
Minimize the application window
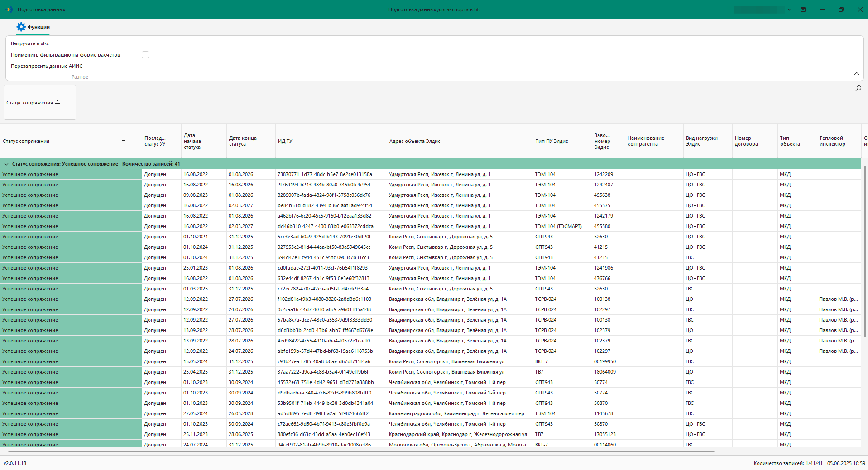(x=822, y=9)
